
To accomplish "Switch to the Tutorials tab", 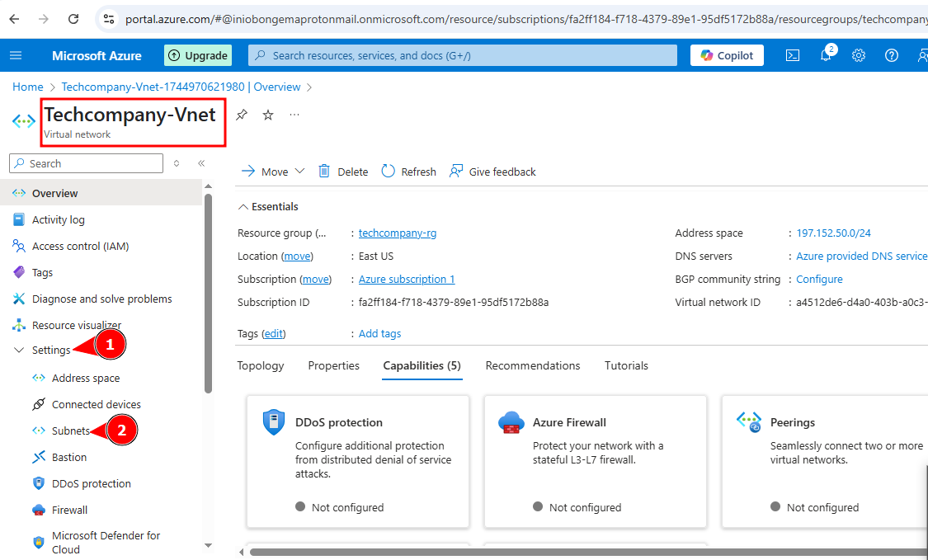I will click(626, 365).
